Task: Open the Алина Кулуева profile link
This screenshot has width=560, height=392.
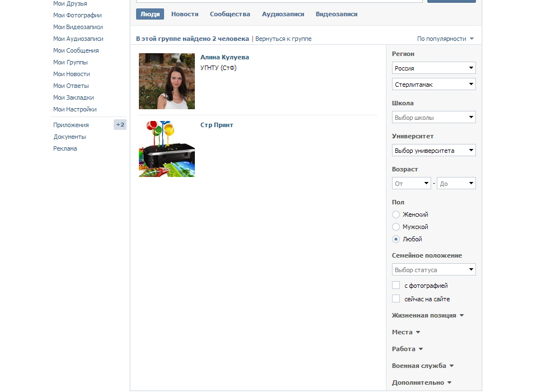Action: click(x=225, y=57)
